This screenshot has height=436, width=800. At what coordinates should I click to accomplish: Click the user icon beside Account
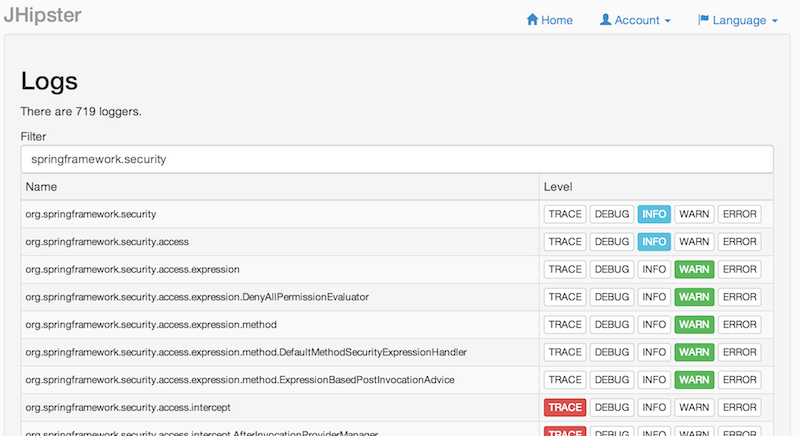[x=605, y=20]
